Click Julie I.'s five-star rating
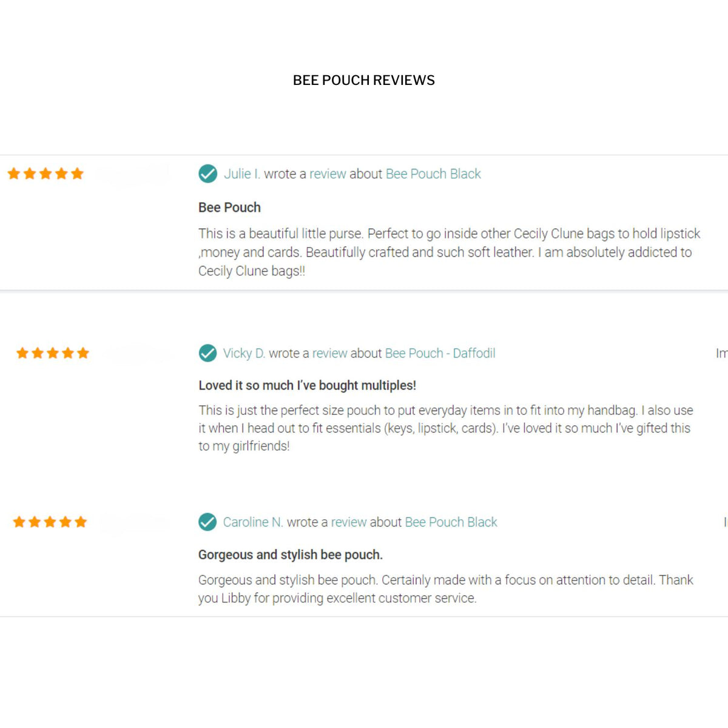 pyautogui.click(x=45, y=174)
